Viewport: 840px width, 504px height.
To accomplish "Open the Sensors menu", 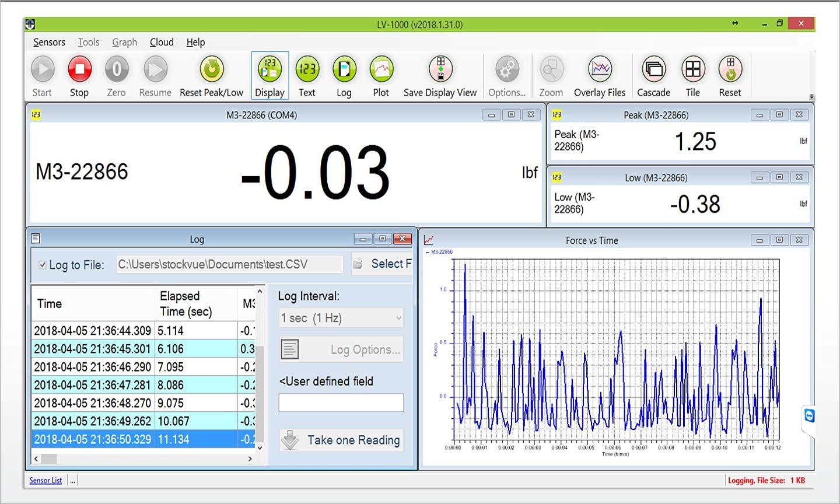I will (49, 42).
